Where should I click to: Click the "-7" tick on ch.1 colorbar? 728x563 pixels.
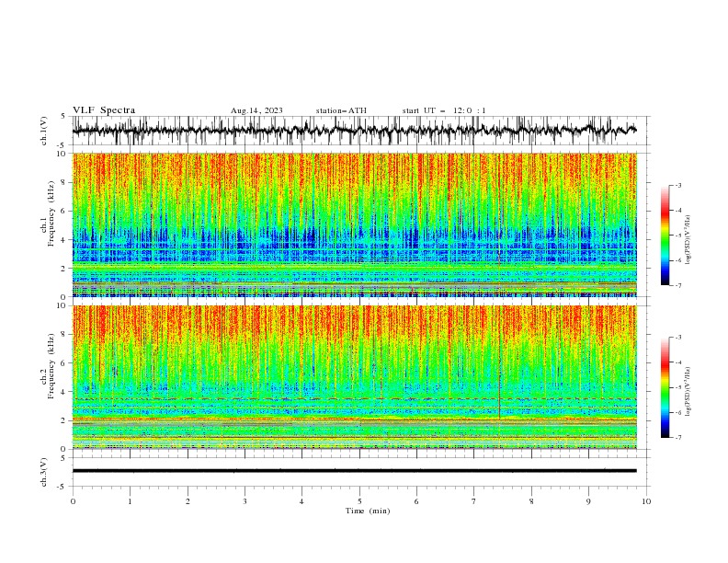click(677, 286)
